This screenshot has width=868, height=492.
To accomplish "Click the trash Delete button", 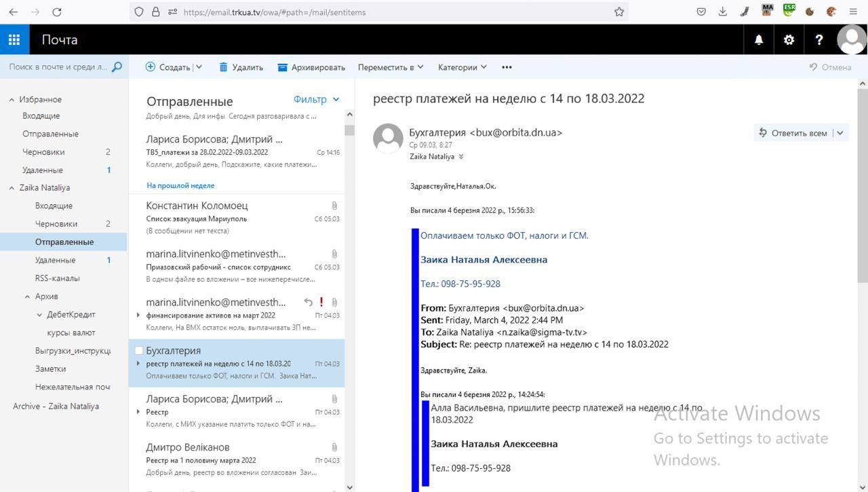I will click(241, 67).
